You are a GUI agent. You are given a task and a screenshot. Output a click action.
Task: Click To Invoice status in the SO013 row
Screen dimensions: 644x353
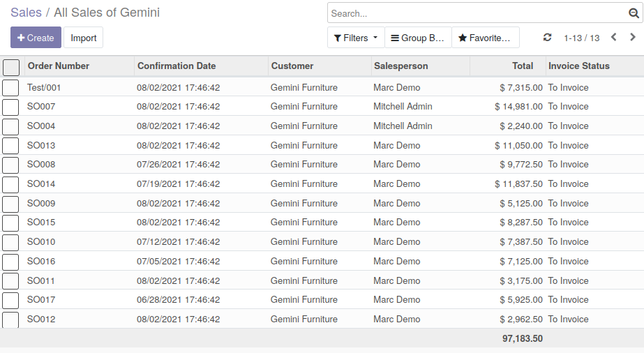(568, 145)
